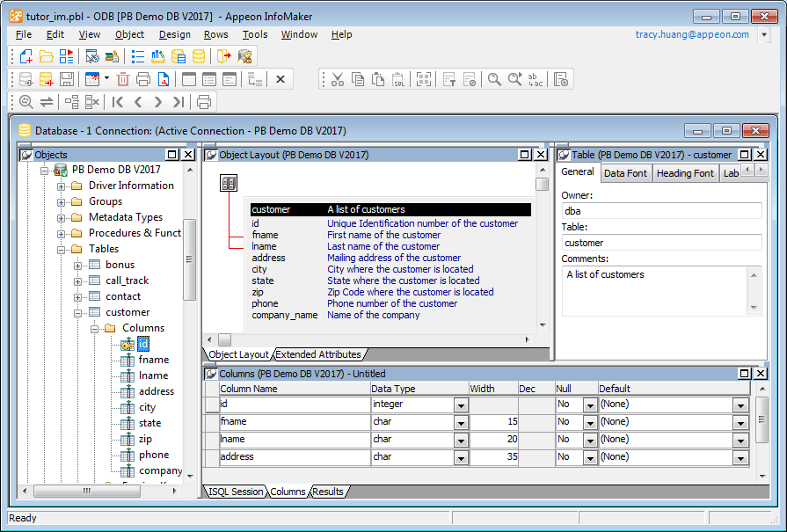This screenshot has width=787, height=532.
Task: Open Default dropdown for address row
Action: click(x=740, y=457)
